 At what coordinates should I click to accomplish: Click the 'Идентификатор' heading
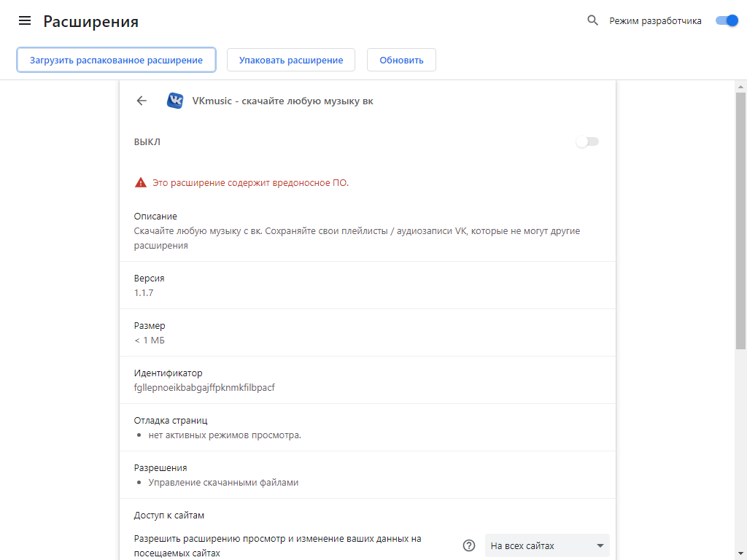(x=169, y=373)
